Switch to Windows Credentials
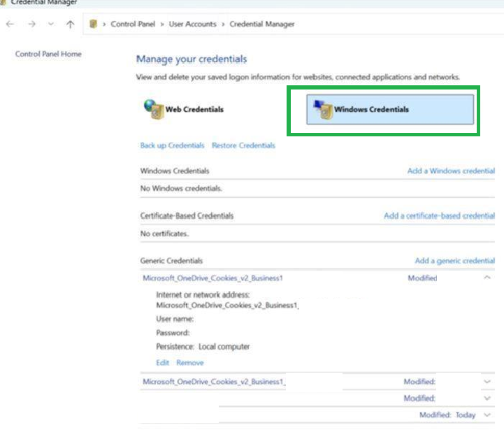The image size is (504, 430). point(390,109)
